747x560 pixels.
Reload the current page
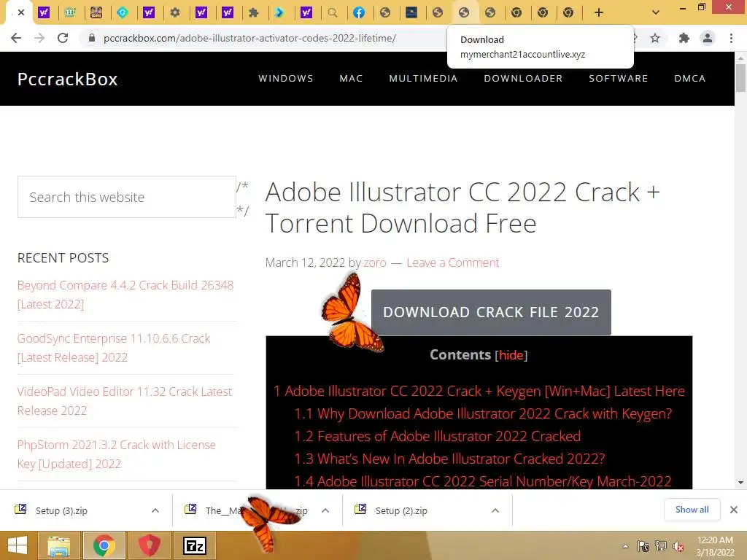(x=63, y=38)
